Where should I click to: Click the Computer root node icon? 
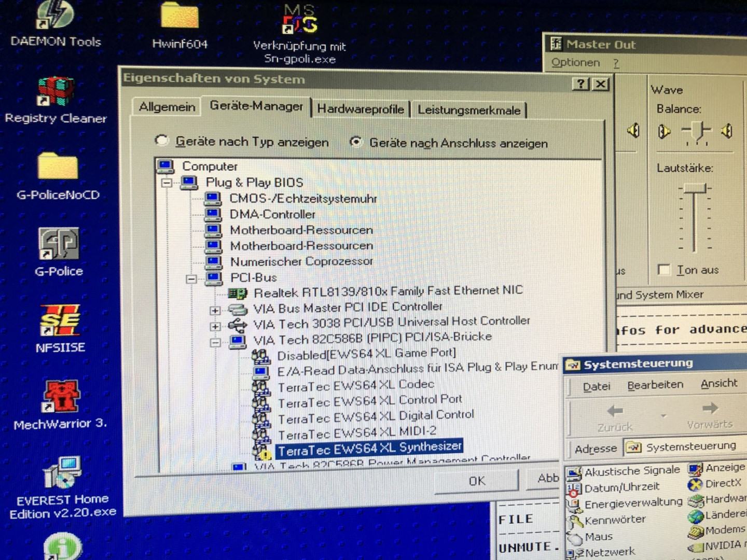tap(165, 166)
